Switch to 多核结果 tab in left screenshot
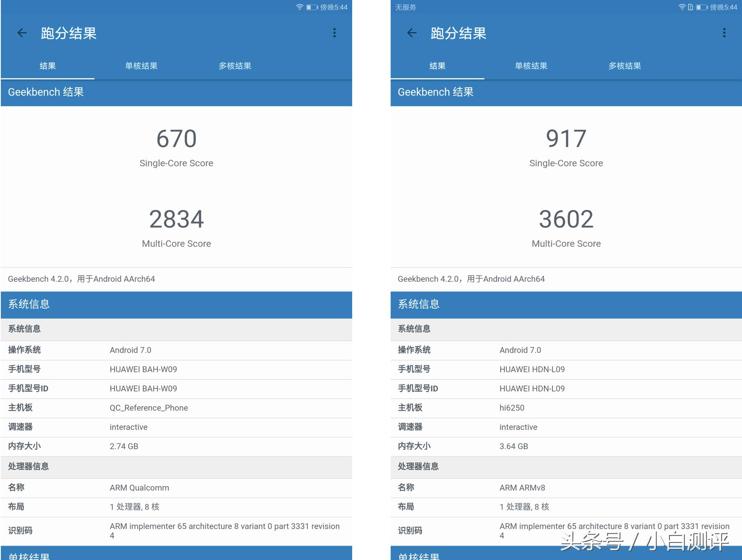The height and width of the screenshot is (560, 742). tap(235, 66)
